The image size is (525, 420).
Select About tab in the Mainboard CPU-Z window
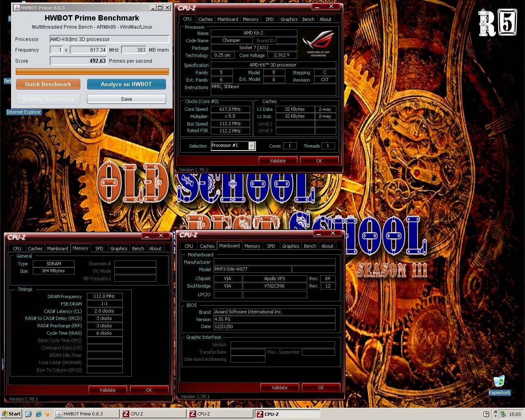pos(327,246)
